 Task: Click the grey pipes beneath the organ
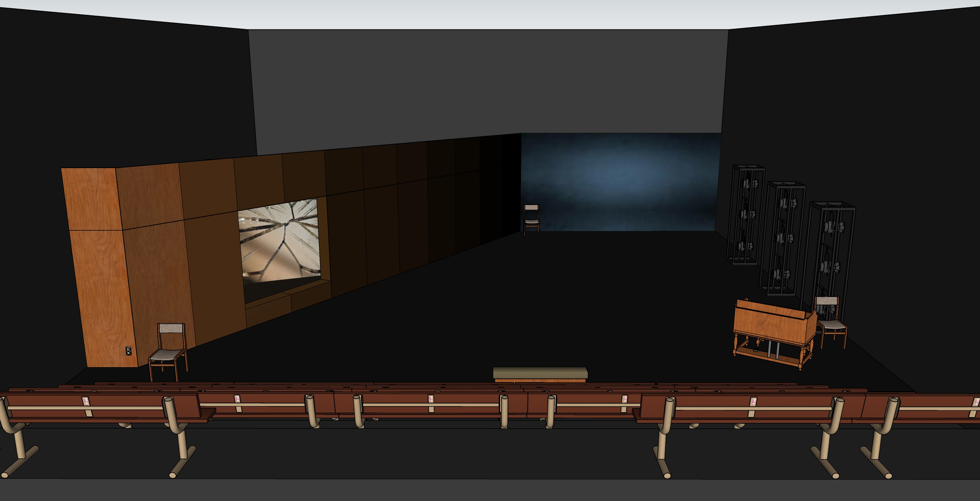(x=770, y=349)
